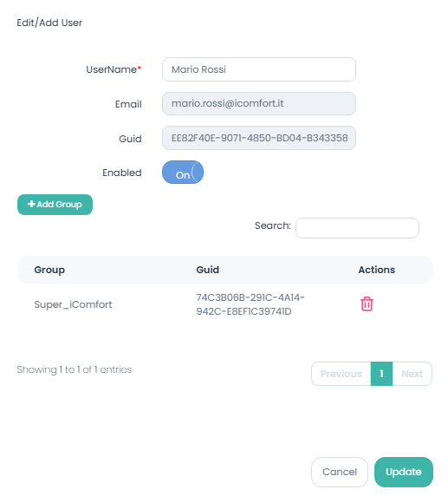Click the Showing 1 to 1 entries text
The image size is (448, 496).
coord(75,369)
